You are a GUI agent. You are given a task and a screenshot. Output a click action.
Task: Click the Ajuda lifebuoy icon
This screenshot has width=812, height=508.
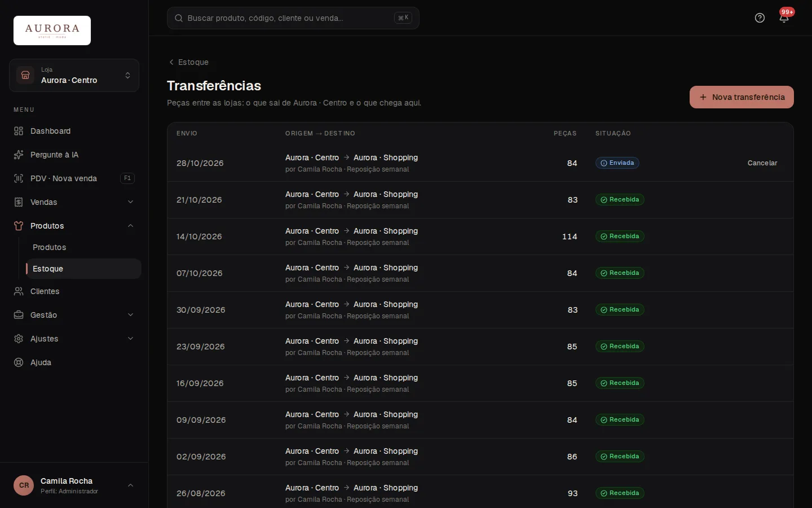tap(19, 362)
